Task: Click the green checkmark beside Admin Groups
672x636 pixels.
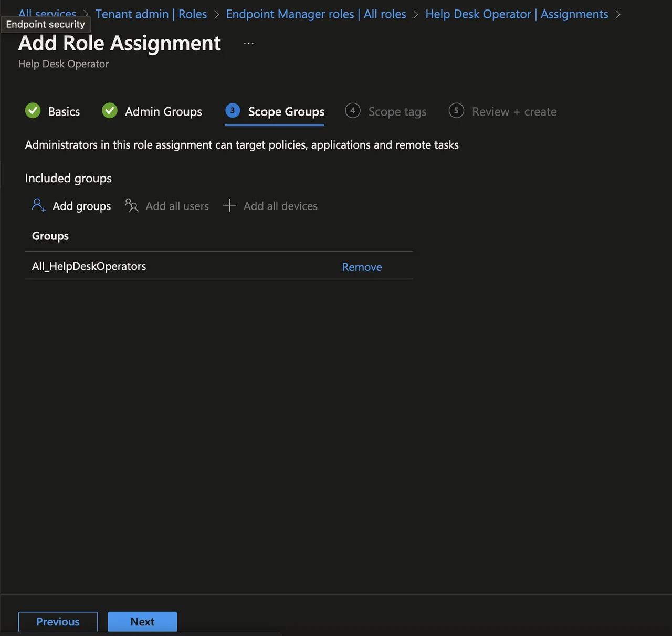Action: point(110,111)
